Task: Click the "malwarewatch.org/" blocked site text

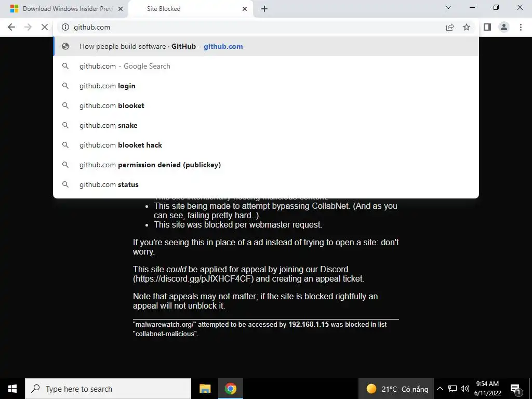Action: point(165,324)
